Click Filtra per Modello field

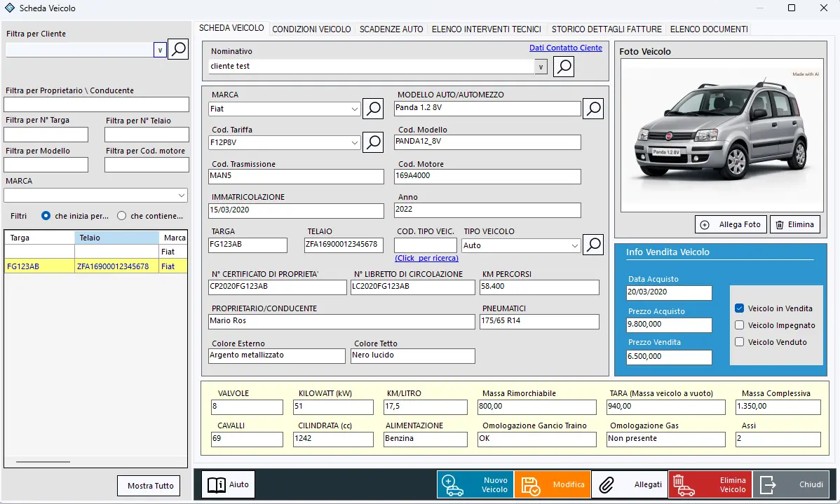pos(46,165)
